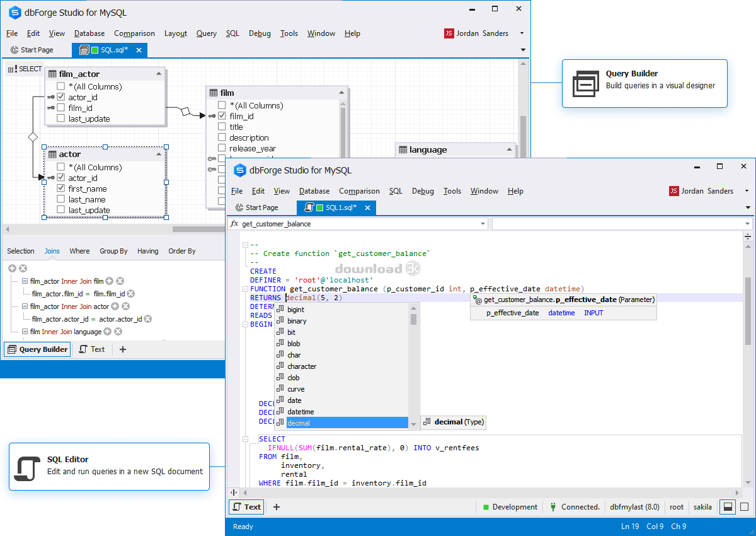Click the single-pane layout icon in status strip

(x=744, y=507)
